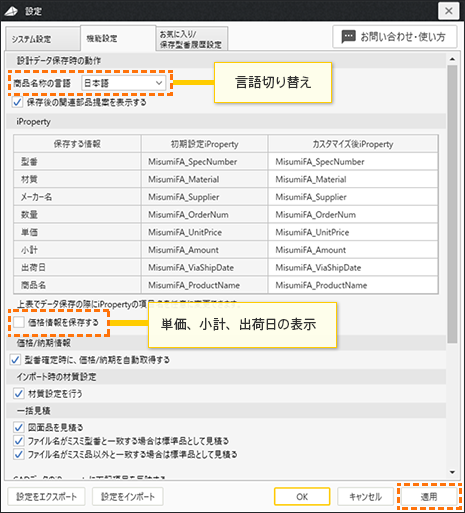Click default MisumiFA_Amount cell
Viewport: 465px width, 513px height.
click(204, 250)
